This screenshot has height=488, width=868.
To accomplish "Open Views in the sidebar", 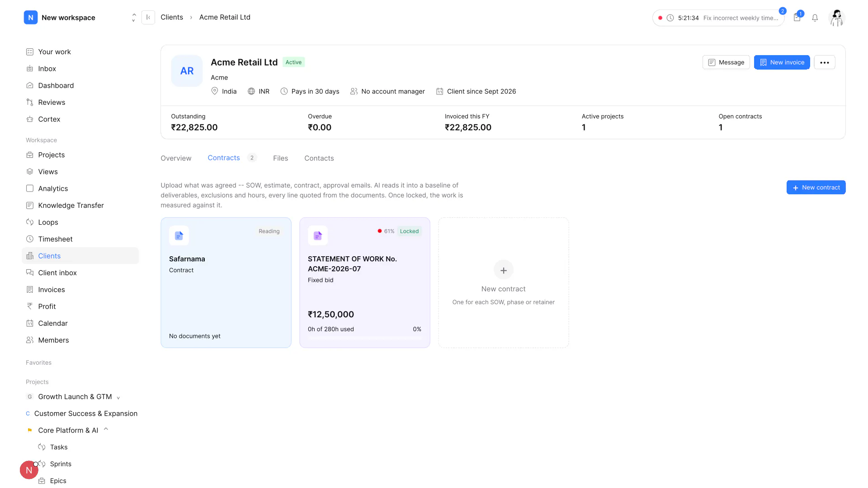I will coord(80,172).
